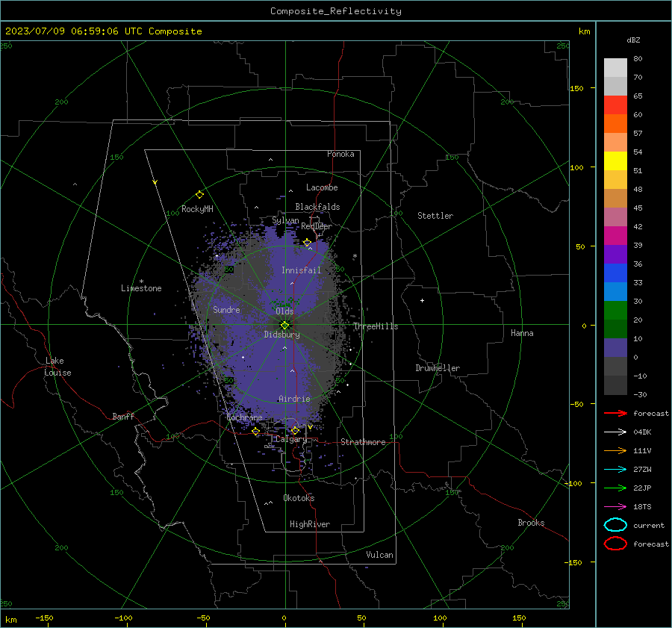Click the asterisk marker above Limestone

141,282
